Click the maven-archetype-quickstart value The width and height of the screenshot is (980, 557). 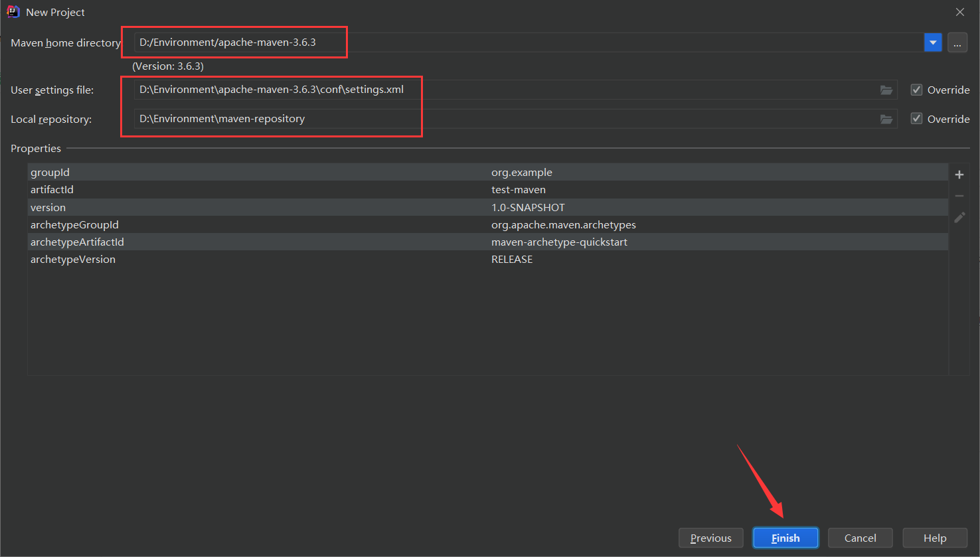pos(559,242)
